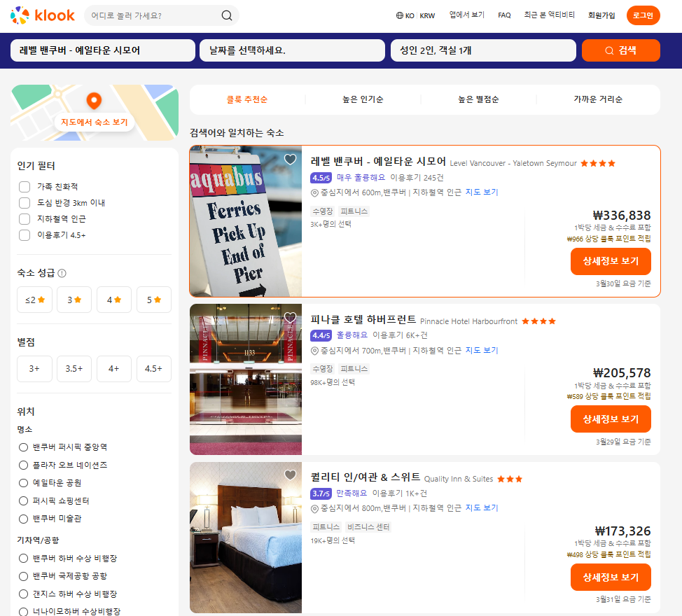Image resolution: width=682 pixels, height=616 pixels.
Task: Select 플라자 오브 네이션즈 location
Action: coord(24,465)
